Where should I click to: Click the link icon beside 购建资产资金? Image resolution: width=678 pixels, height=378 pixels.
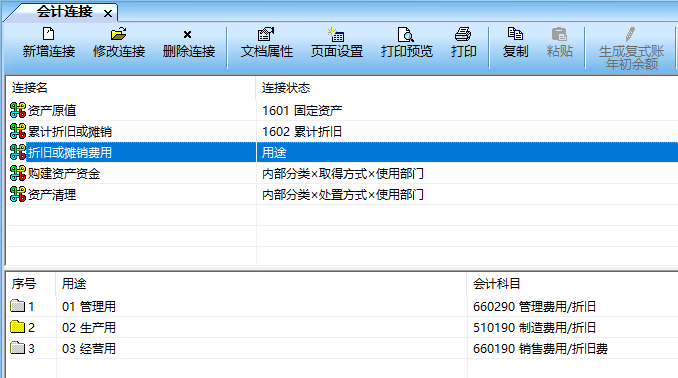pos(18,173)
